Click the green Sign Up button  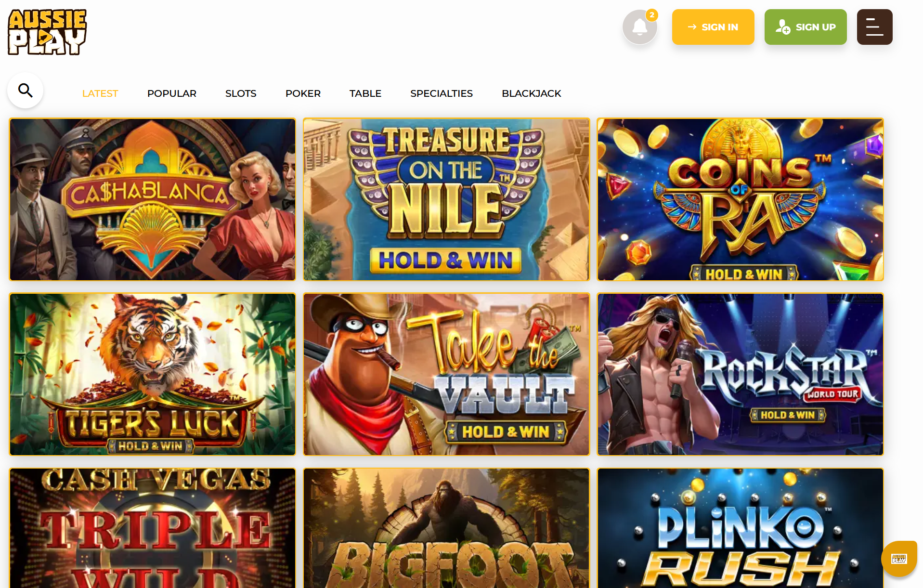pyautogui.click(x=806, y=27)
